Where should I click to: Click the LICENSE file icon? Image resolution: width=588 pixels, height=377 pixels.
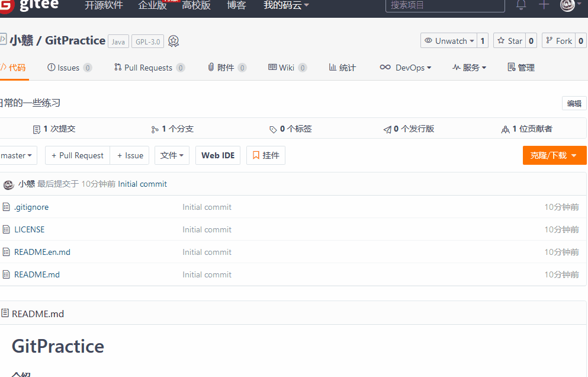tap(6, 229)
